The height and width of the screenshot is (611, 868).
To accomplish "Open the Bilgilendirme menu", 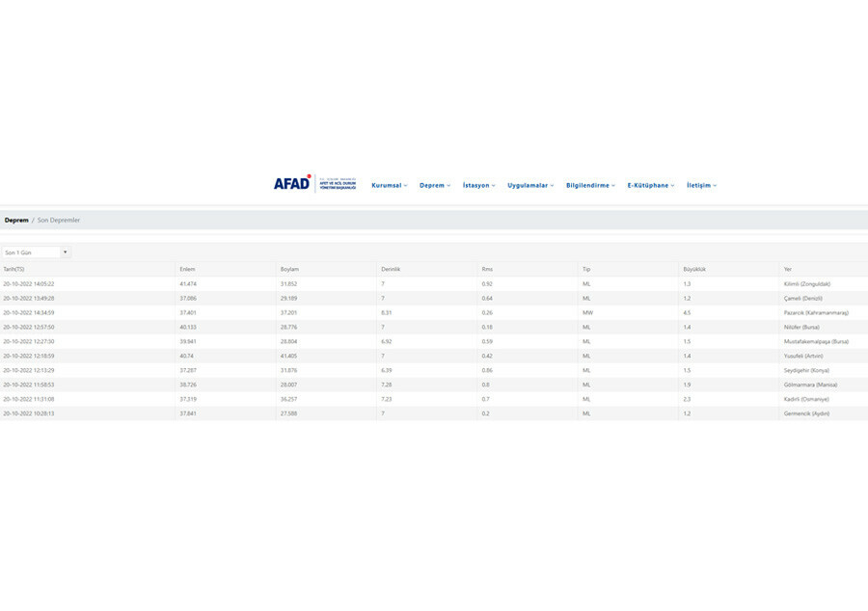I will (590, 185).
